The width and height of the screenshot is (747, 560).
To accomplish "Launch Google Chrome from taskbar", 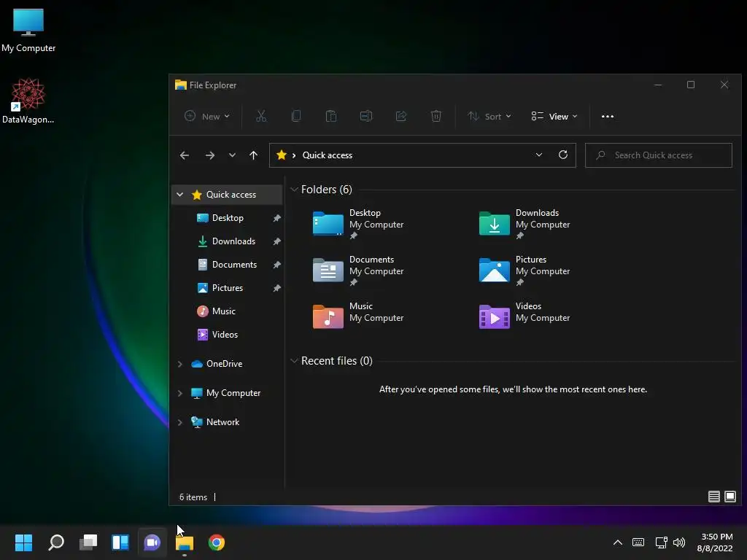I will tap(216, 542).
